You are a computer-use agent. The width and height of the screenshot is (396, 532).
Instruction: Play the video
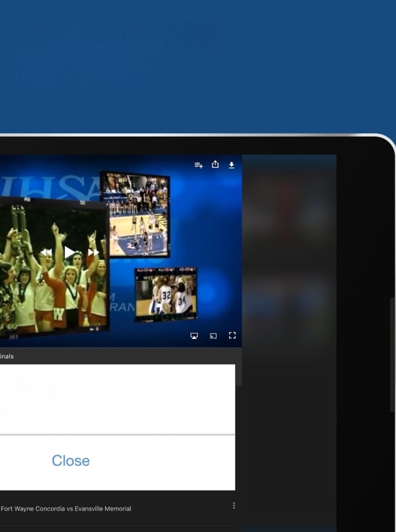(69, 252)
